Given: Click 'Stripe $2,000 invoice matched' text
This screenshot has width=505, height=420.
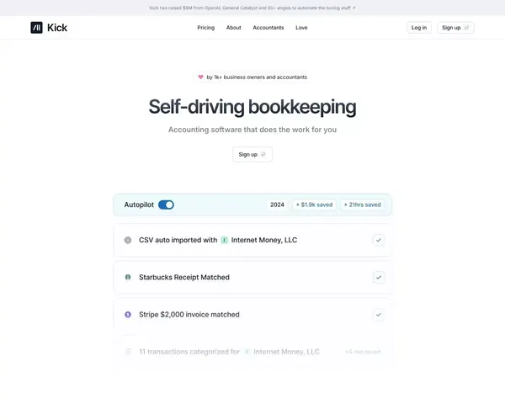Looking at the screenshot, I should (189, 315).
